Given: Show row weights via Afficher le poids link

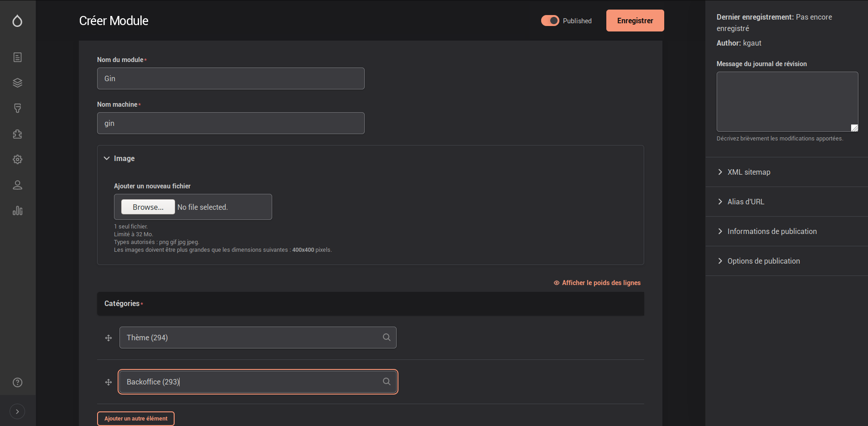Looking at the screenshot, I should [601, 283].
